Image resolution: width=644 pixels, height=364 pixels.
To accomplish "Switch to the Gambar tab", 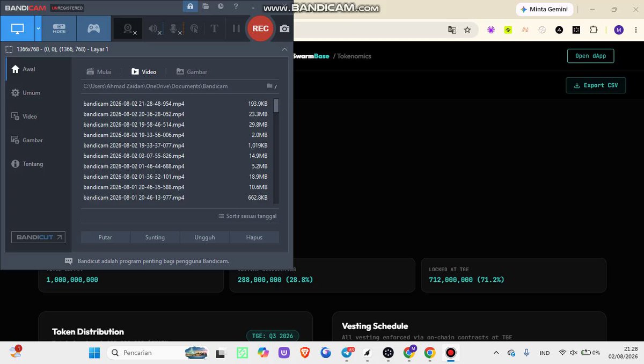I will pos(192,72).
